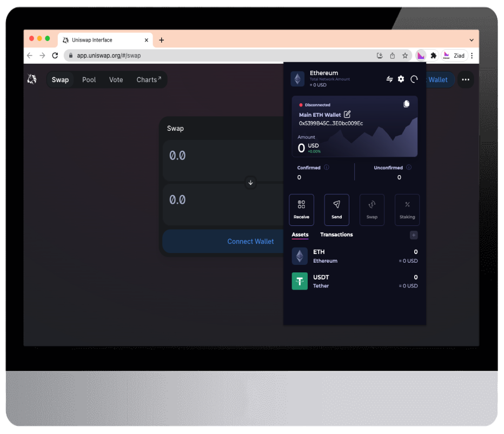The height and width of the screenshot is (434, 504).
Task: Select the Uniswap Interface browser tab
Action: pos(105,40)
